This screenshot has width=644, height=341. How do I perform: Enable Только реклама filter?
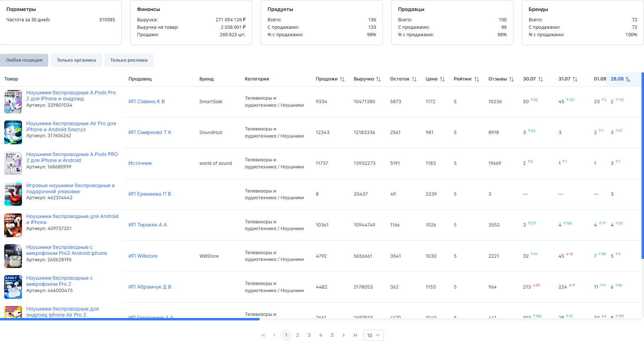(129, 60)
